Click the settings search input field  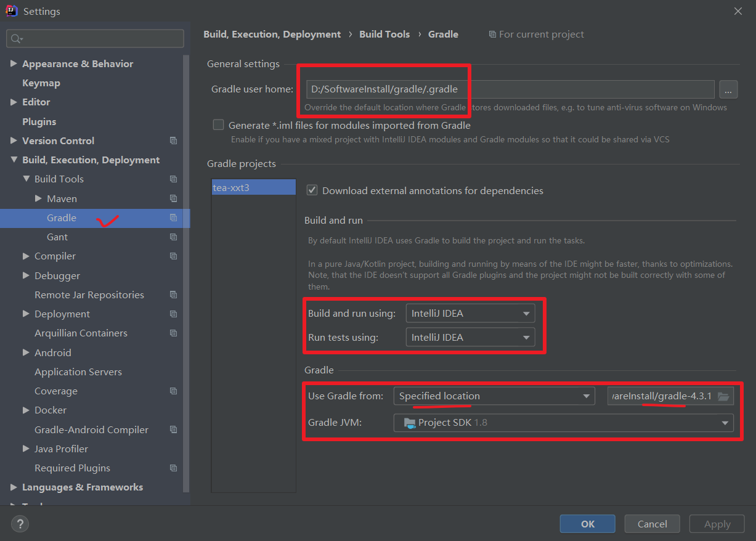95,38
